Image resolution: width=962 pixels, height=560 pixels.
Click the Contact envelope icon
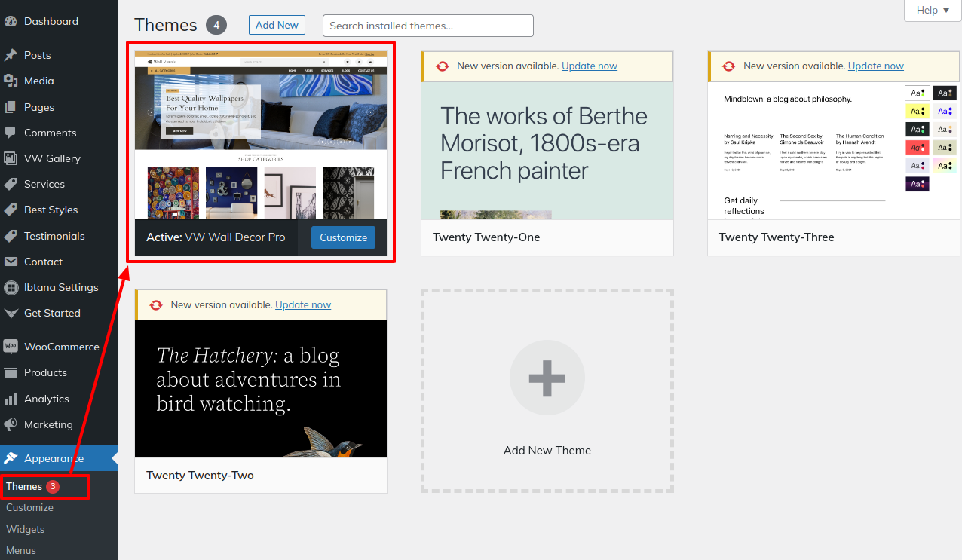11,262
